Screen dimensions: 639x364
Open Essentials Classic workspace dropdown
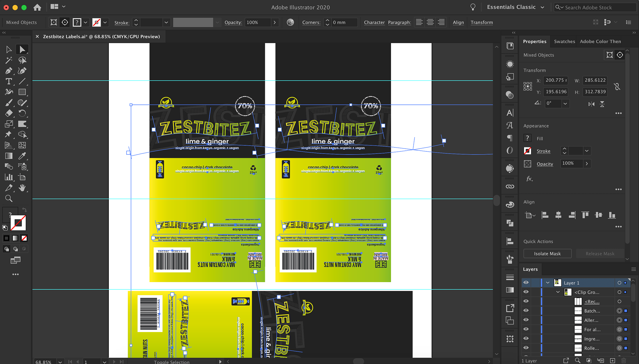coord(516,7)
